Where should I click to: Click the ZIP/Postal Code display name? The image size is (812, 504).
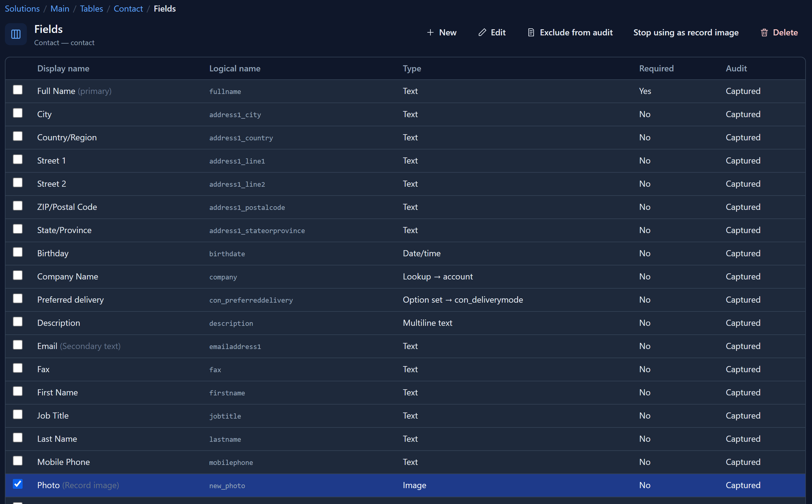point(67,207)
